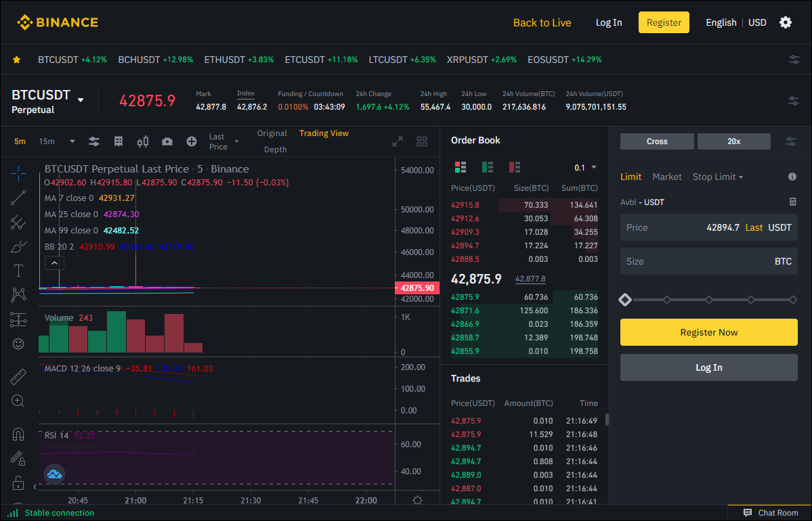Open chart time axis settings gear
812x521 pixels.
pyautogui.click(x=417, y=500)
